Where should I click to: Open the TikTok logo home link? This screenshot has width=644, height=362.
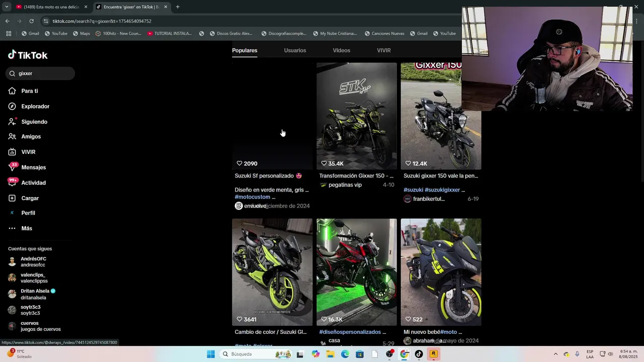(28, 55)
